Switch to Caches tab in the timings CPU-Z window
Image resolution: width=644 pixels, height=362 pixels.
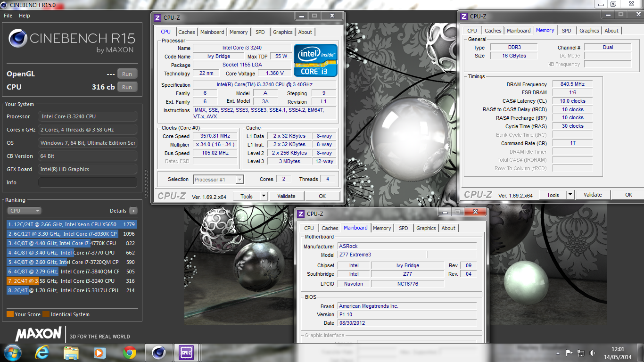coord(493,31)
